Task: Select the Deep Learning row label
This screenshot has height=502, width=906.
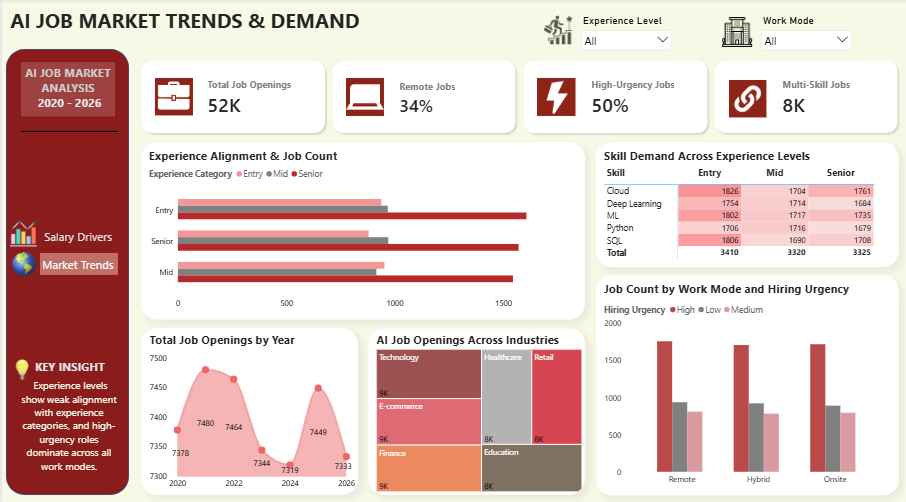Action: tap(634, 203)
